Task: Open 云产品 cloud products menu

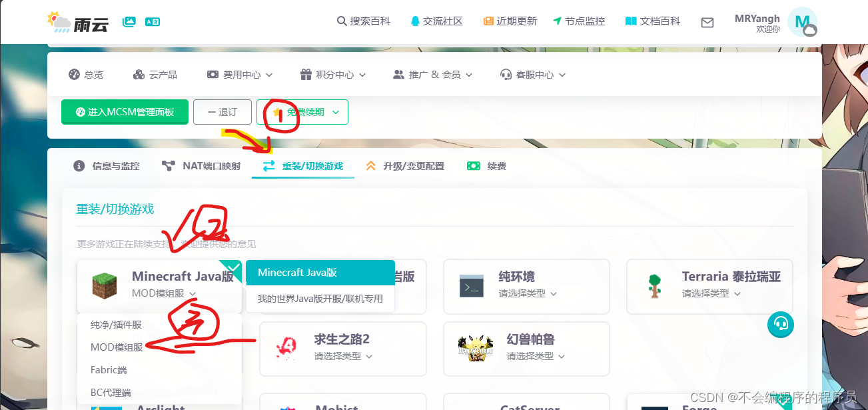Action: [155, 75]
